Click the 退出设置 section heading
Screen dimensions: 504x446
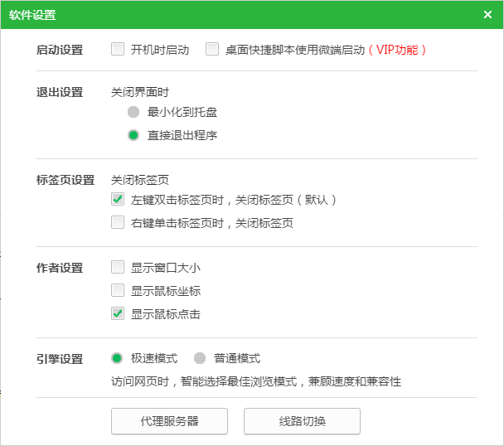point(60,92)
